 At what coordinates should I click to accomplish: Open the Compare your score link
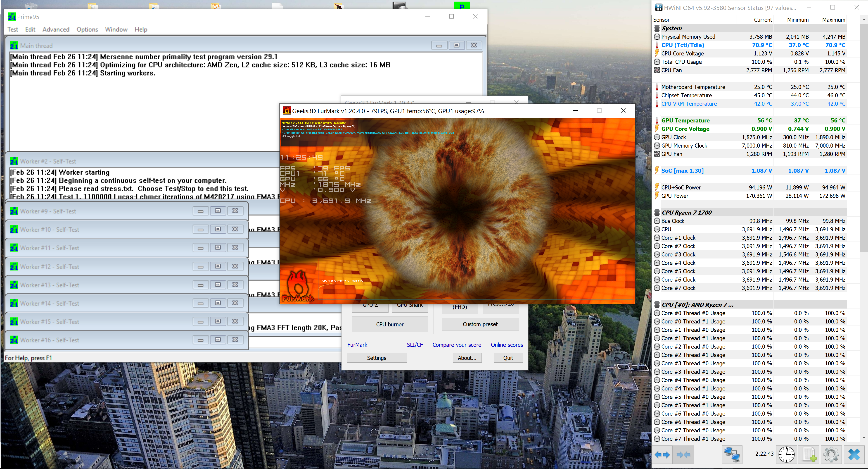tap(457, 345)
